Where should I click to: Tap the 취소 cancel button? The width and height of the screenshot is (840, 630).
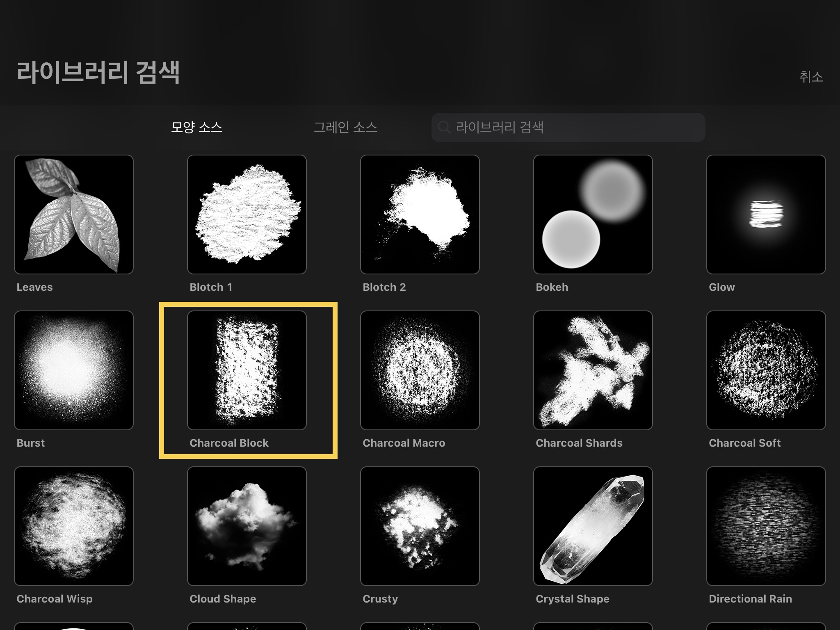[x=811, y=77]
